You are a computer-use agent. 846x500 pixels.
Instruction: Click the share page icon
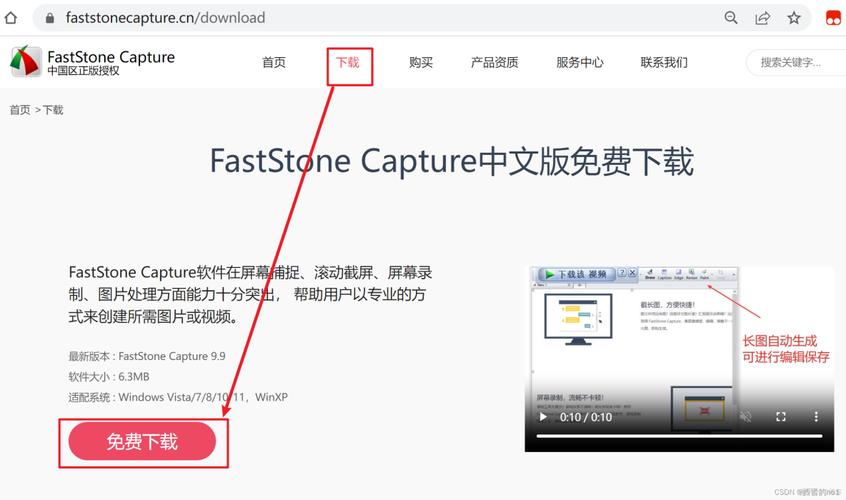click(x=762, y=18)
